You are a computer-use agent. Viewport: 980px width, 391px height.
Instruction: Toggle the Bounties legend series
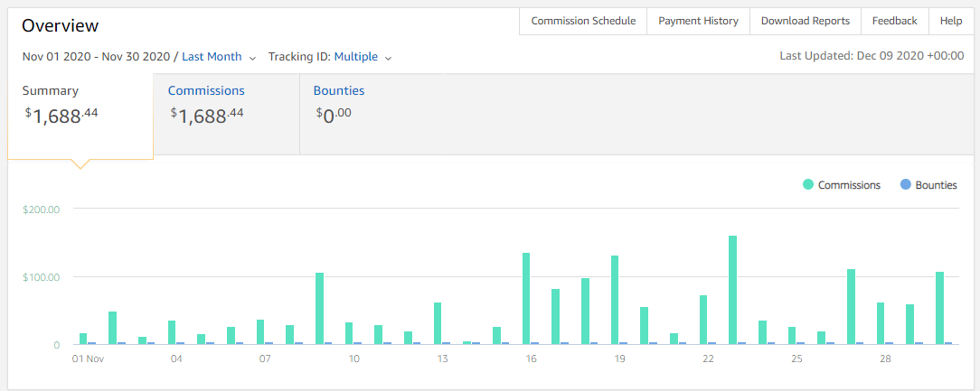point(936,185)
